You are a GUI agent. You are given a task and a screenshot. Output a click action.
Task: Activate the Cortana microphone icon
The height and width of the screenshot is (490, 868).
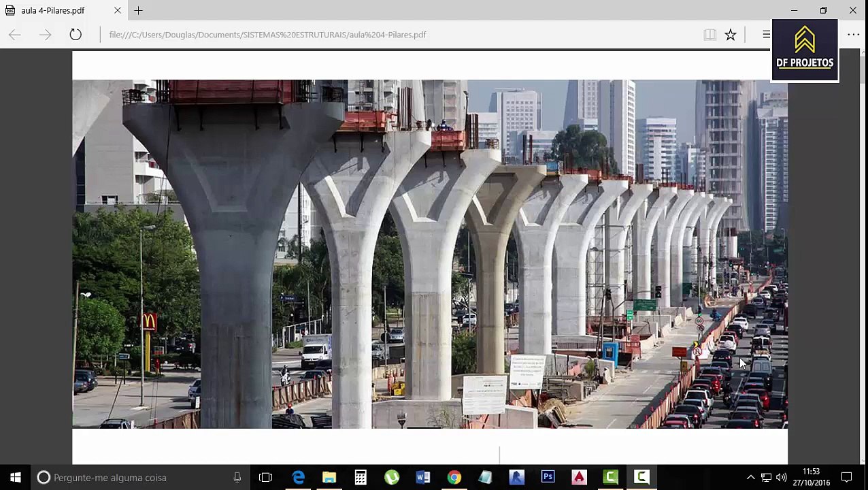[237, 477]
